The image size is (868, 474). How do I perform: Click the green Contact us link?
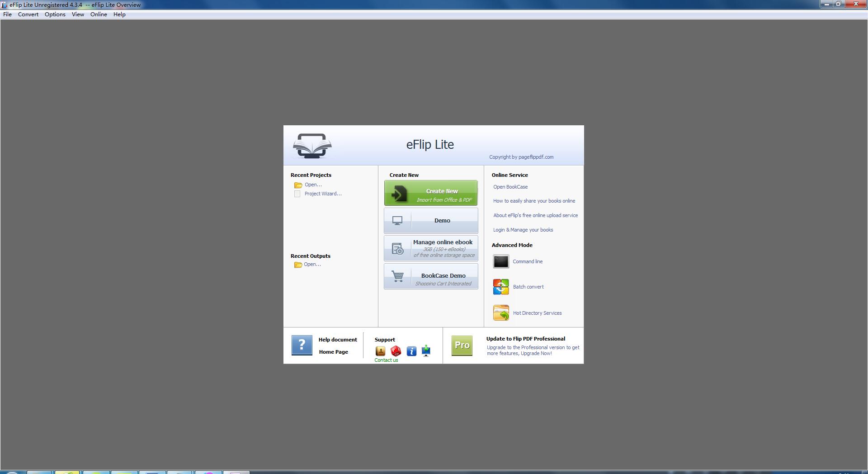click(386, 360)
